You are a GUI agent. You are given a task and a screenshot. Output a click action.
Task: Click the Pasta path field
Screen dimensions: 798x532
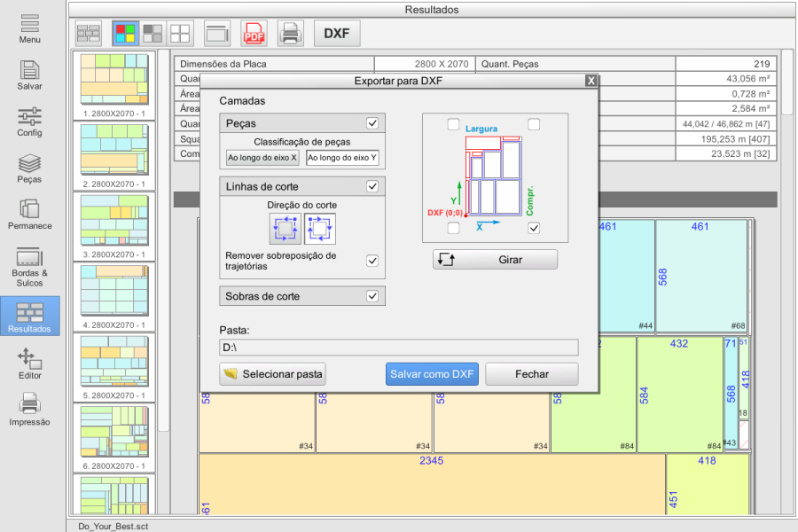[398, 348]
